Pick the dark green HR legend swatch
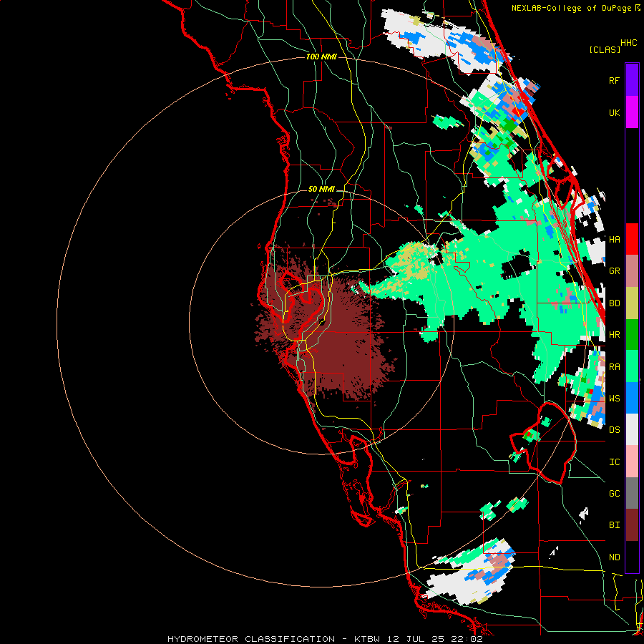Image resolution: width=644 pixels, height=644 pixels. coord(632,335)
